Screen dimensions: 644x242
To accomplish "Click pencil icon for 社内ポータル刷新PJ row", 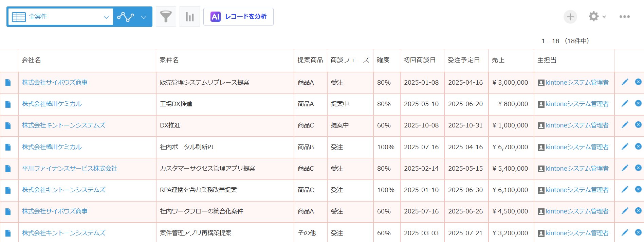I will pyautogui.click(x=625, y=147).
